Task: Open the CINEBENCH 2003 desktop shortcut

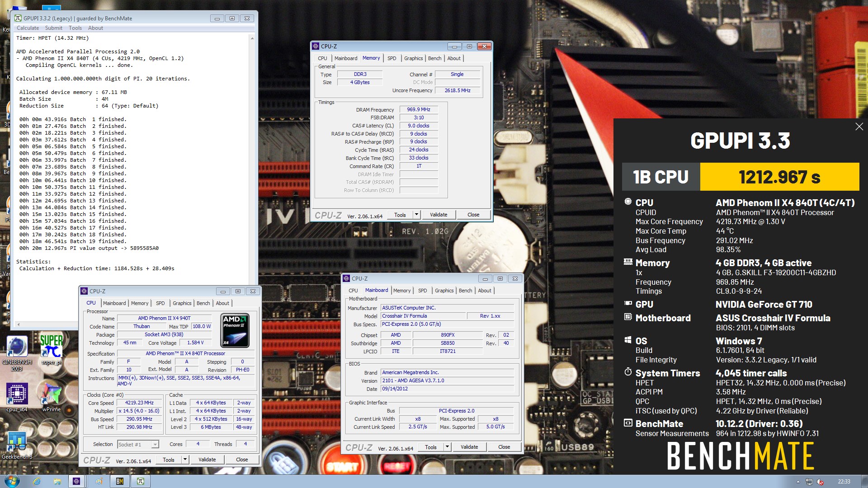Action: (x=17, y=353)
